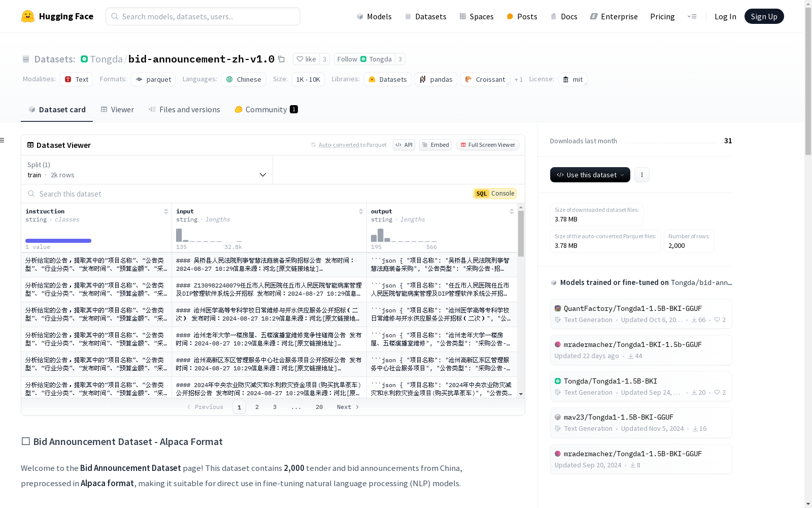Open the collapsed table of contents icon

[x=3, y=140]
